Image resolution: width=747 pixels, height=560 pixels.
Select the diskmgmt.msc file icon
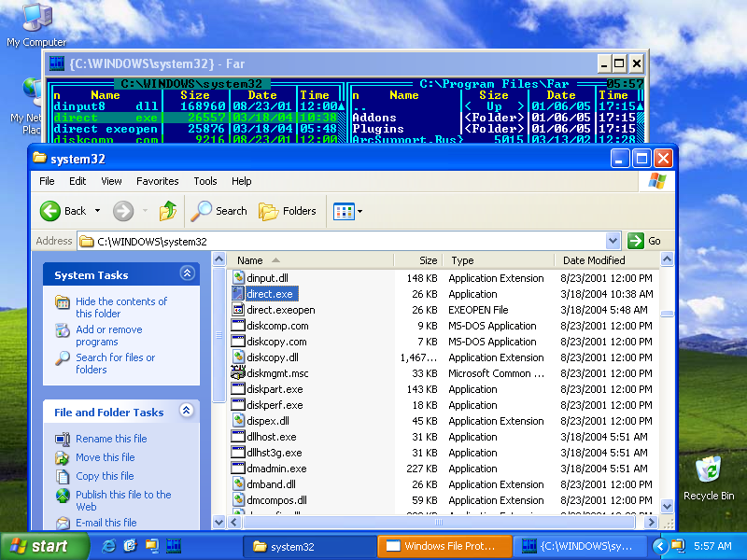tap(238, 373)
